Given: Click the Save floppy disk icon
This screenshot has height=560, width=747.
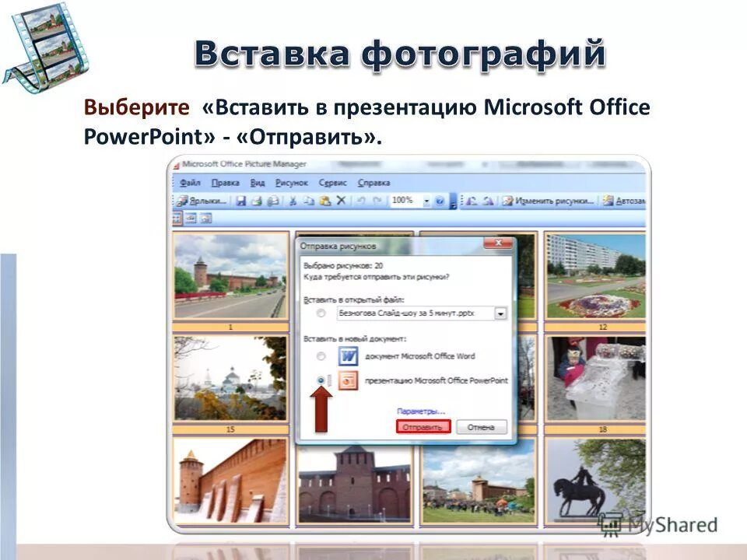Looking at the screenshot, I should [241, 201].
